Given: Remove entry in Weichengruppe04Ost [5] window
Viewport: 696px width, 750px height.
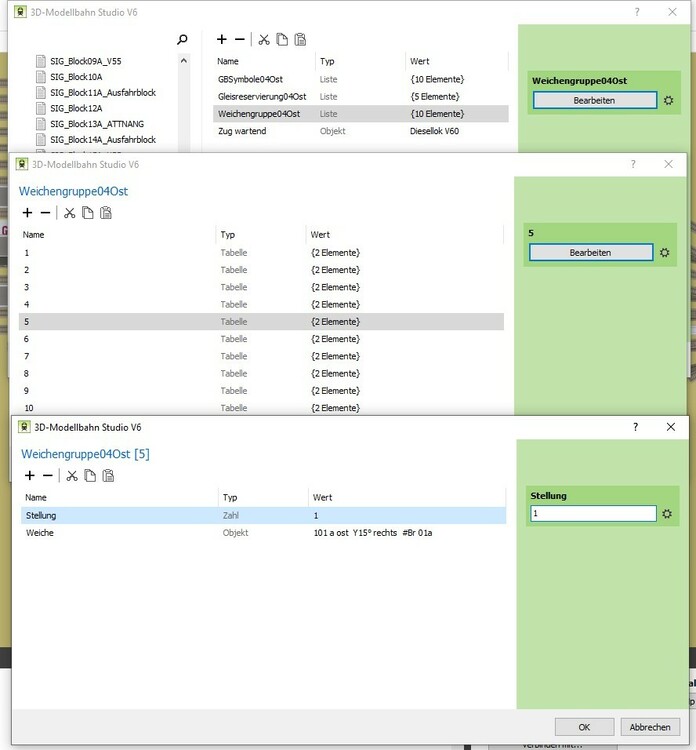Looking at the screenshot, I should click(48, 475).
